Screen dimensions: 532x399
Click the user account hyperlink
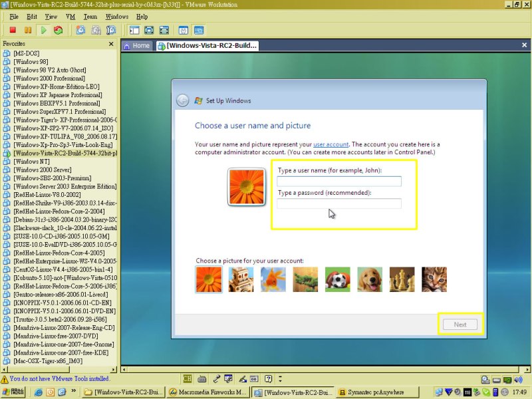coord(331,144)
